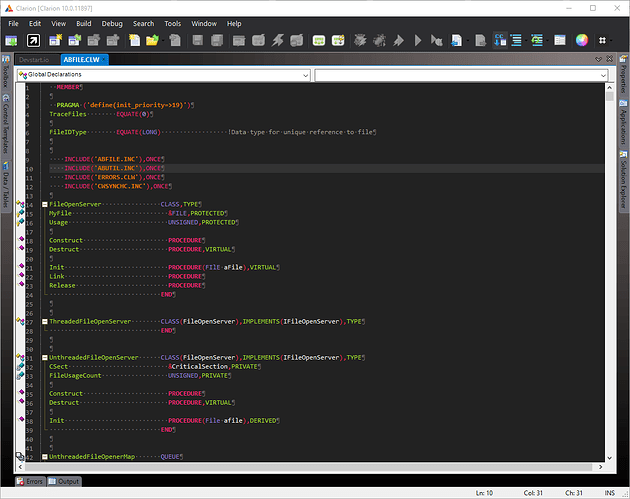Image resolution: width=630 pixels, height=499 pixels.
Task: Click the editor's vertical scrollbar
Action: pos(609,270)
